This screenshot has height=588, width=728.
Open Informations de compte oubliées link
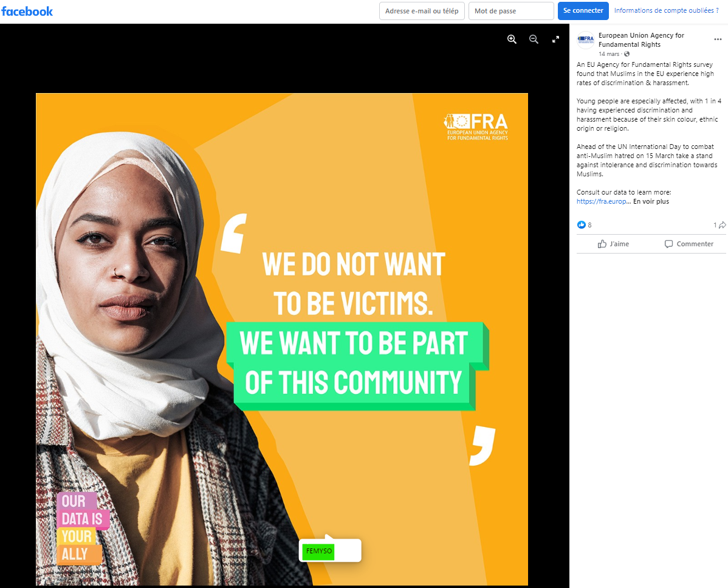(x=666, y=11)
